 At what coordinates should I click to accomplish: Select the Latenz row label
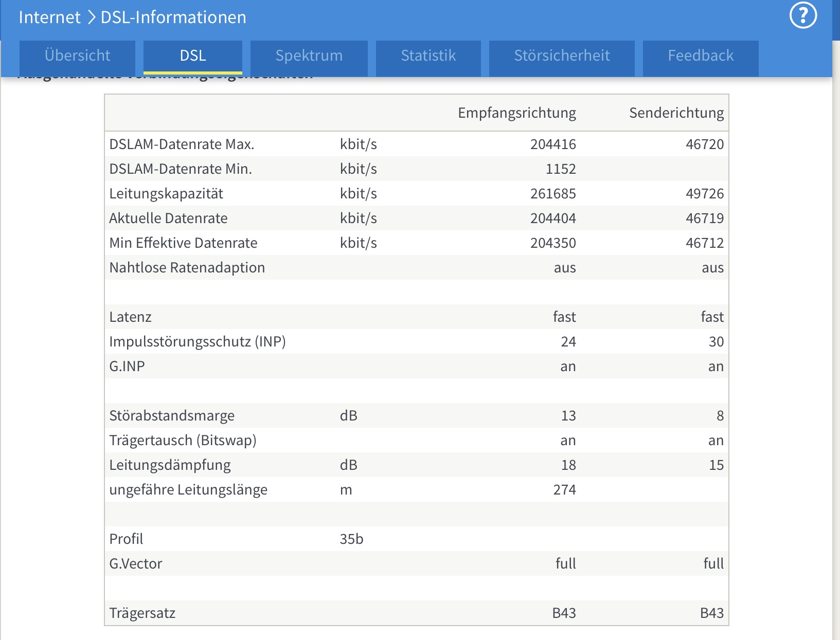[130, 317]
